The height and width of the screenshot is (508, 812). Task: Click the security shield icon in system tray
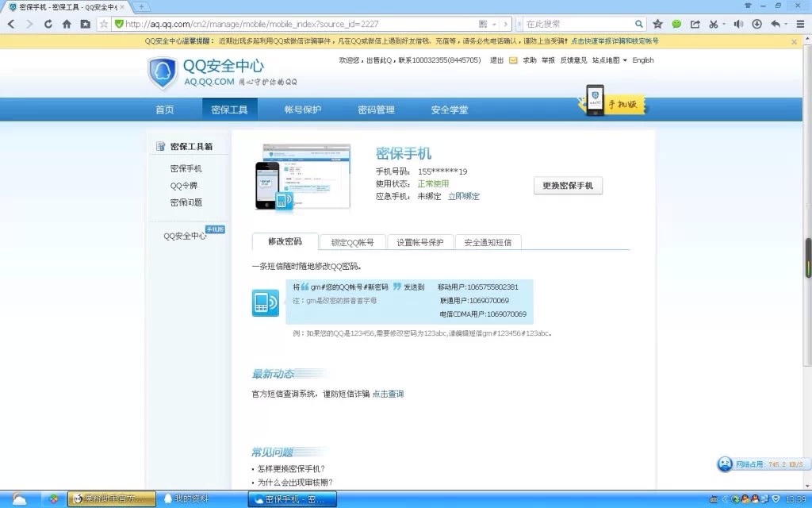coord(776,499)
